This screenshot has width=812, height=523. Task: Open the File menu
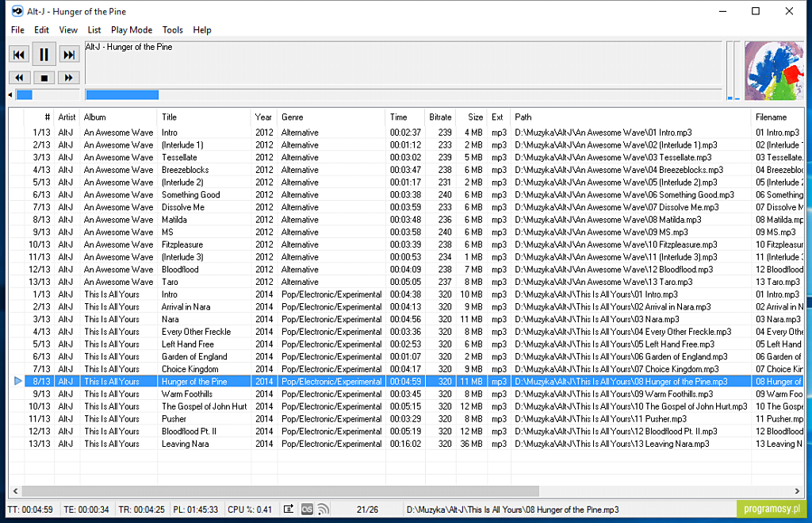[x=17, y=30]
